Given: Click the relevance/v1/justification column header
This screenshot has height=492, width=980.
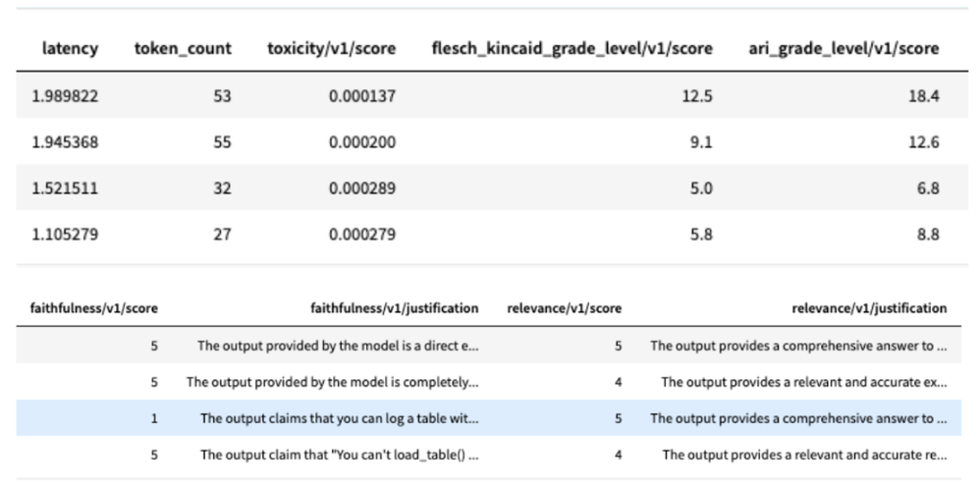Looking at the screenshot, I should coord(869,308).
